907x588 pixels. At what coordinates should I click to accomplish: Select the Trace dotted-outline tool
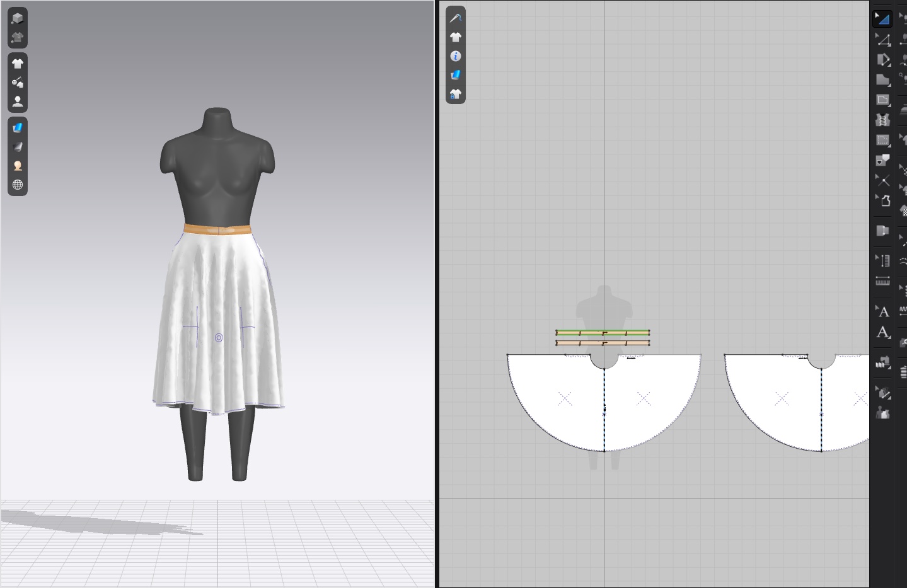point(882,140)
